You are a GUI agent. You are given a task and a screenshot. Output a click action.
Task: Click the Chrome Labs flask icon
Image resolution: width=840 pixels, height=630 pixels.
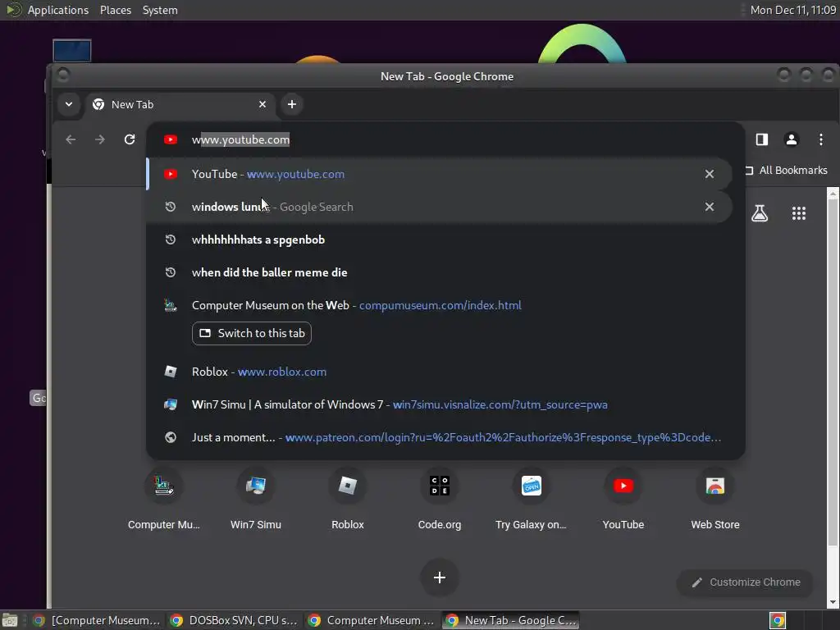[760, 214]
